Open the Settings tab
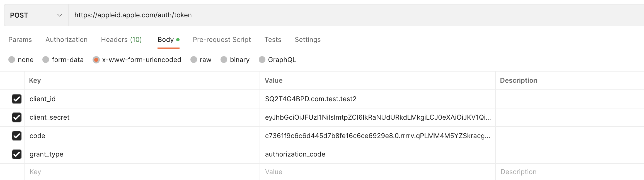Viewport: 644px width, 180px height. tap(308, 40)
